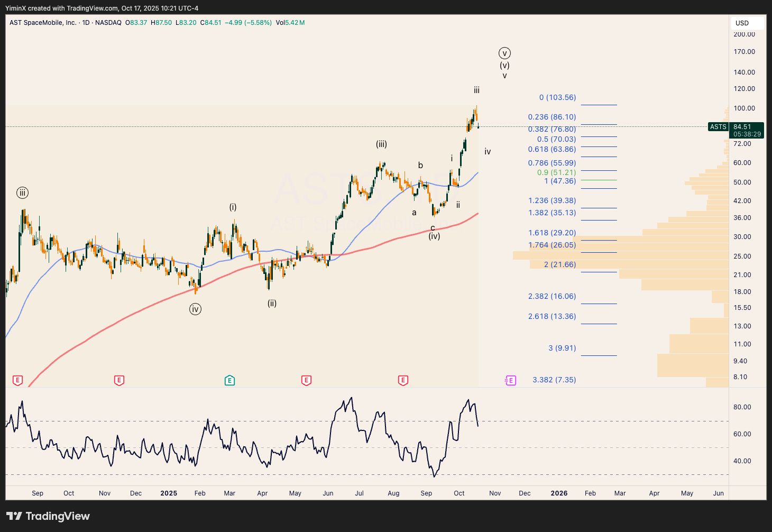Click the 140.00 price axis label
This screenshot has height=532, width=772.
coord(745,72)
